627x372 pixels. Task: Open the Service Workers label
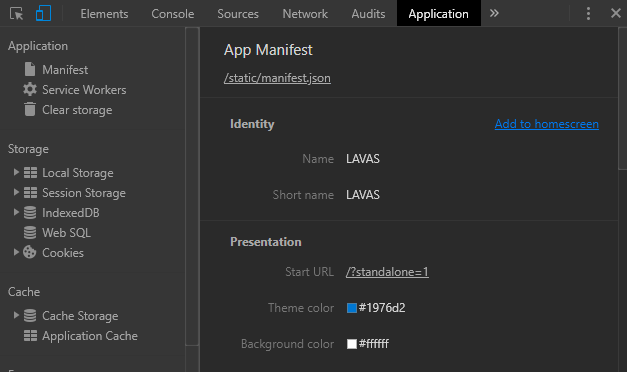84,90
